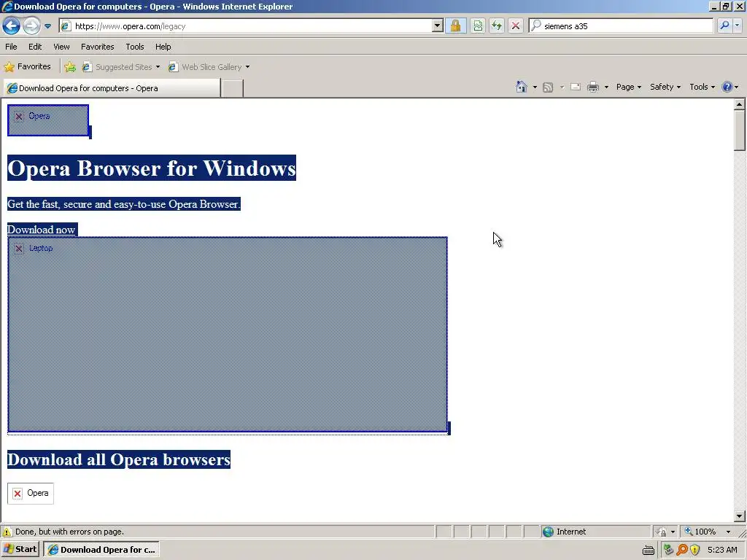Expand the address bar autocomplete dropdown
The width and height of the screenshot is (747, 560).
click(x=438, y=26)
